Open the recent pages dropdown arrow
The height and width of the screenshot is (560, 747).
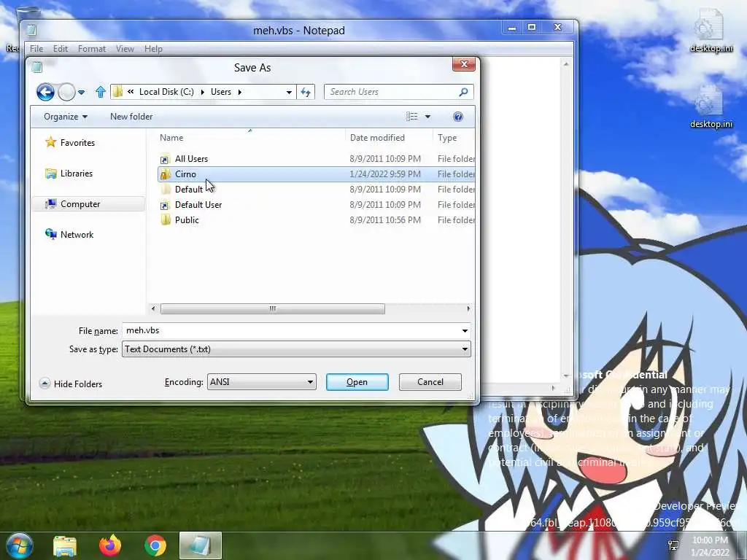click(x=82, y=93)
